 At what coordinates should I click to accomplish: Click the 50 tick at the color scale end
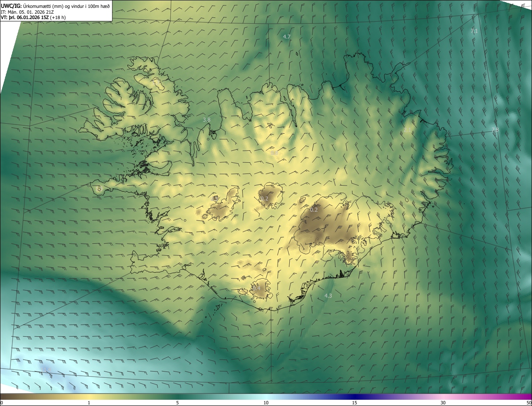coord(529,403)
